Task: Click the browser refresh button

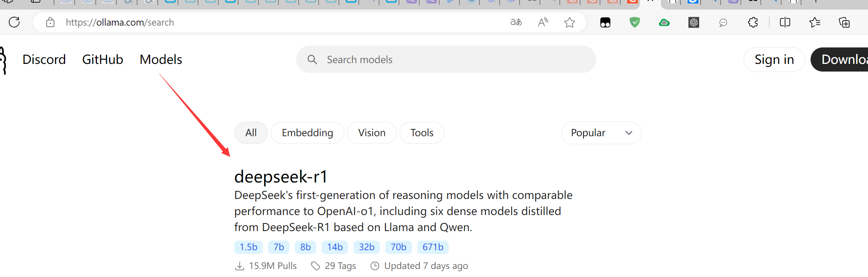Action: click(x=14, y=22)
